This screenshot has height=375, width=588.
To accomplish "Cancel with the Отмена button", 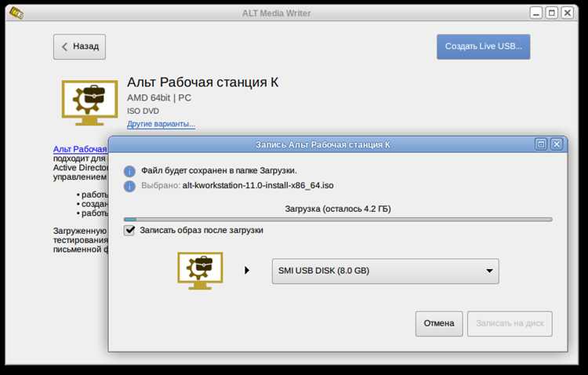I will point(439,323).
